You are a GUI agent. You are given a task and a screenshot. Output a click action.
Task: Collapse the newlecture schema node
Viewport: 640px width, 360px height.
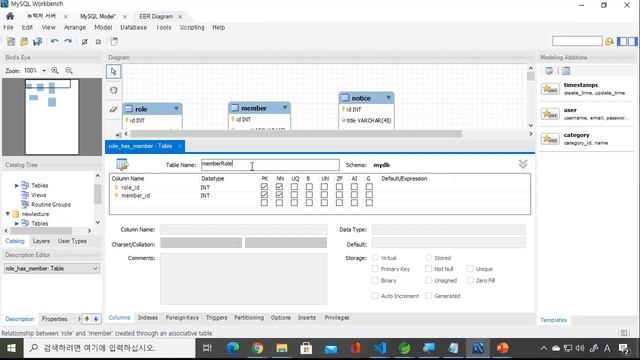[x=8, y=213]
